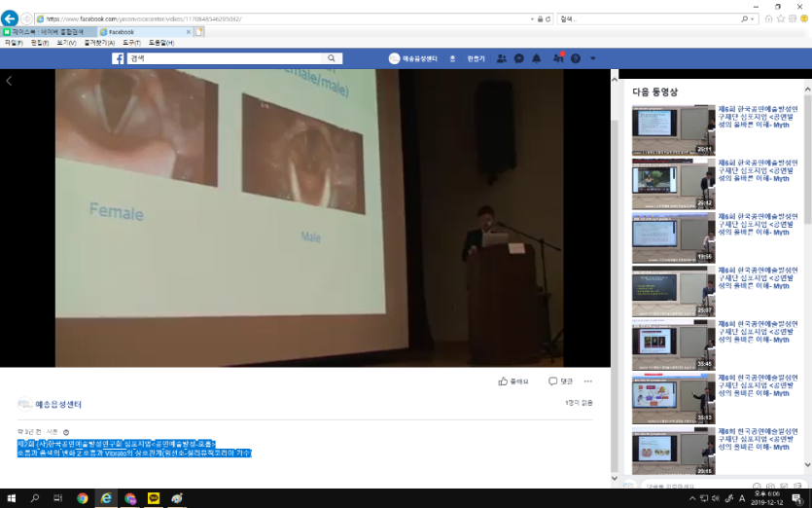Open the 도구(T) menu
This screenshot has height=508, width=812.
coord(131,43)
